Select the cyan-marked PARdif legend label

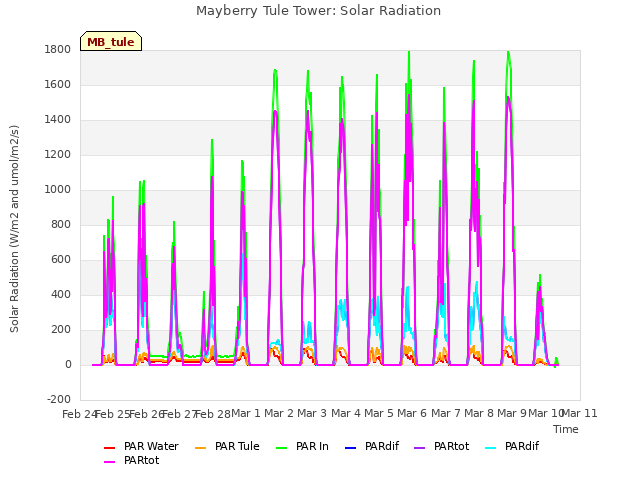point(522,447)
